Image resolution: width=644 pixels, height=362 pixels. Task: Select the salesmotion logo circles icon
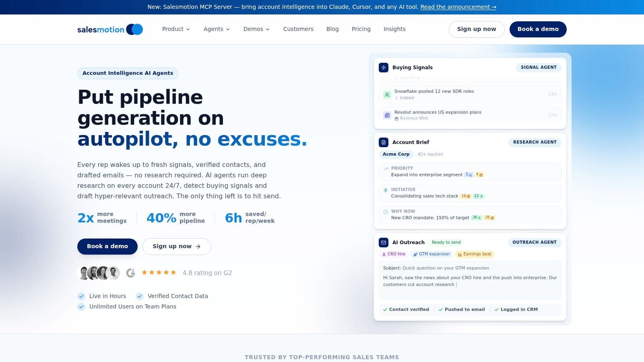click(x=134, y=29)
